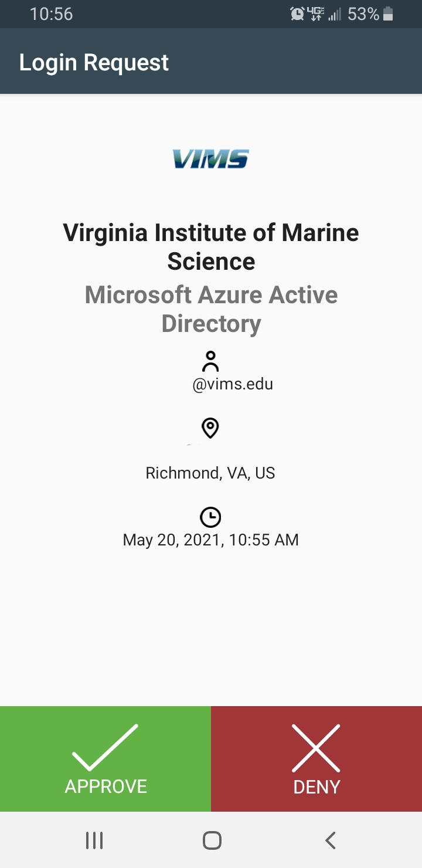
Task: Tap the Login Request title
Action: (x=94, y=62)
